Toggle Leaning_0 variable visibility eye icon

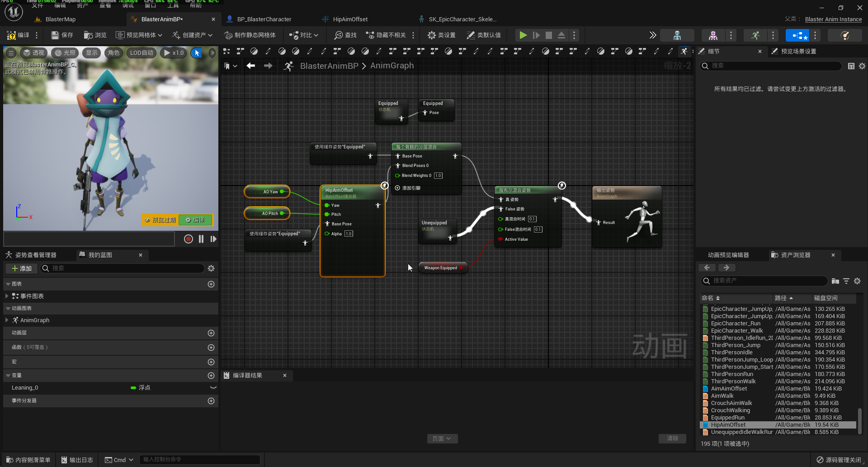pyautogui.click(x=213, y=388)
